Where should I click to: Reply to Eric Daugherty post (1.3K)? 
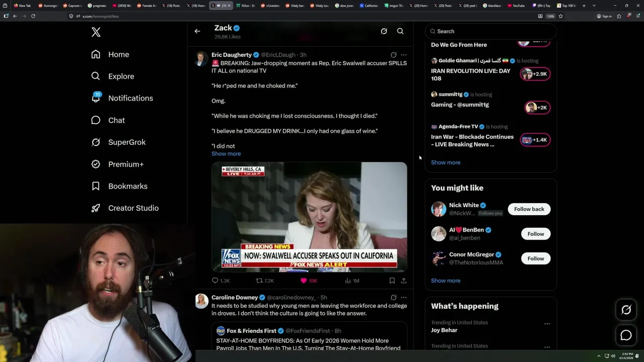click(x=220, y=281)
